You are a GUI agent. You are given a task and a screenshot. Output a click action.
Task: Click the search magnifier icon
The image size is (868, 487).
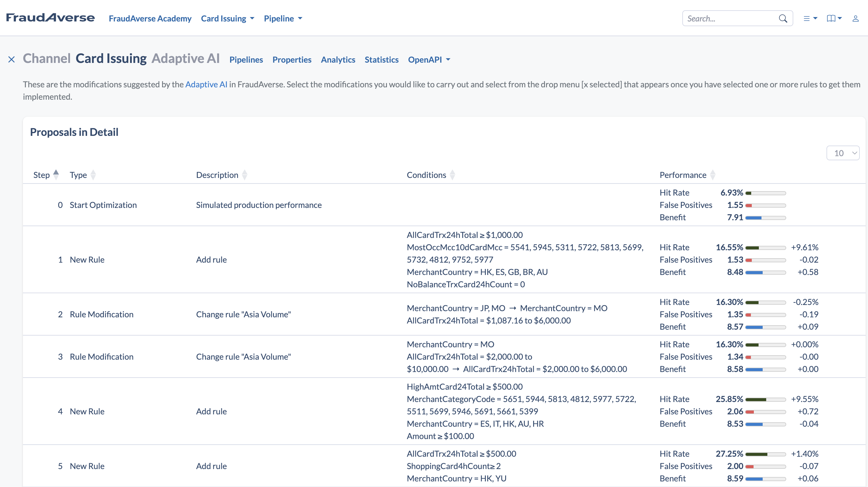point(783,19)
